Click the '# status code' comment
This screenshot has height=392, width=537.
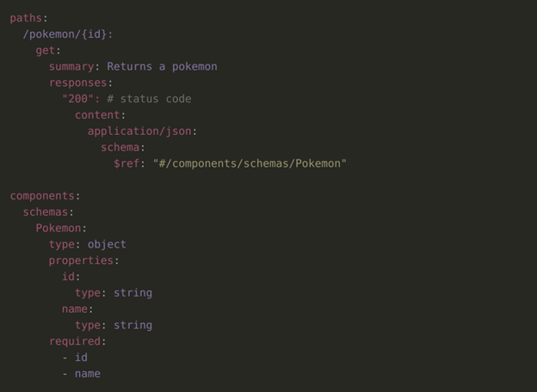(149, 99)
